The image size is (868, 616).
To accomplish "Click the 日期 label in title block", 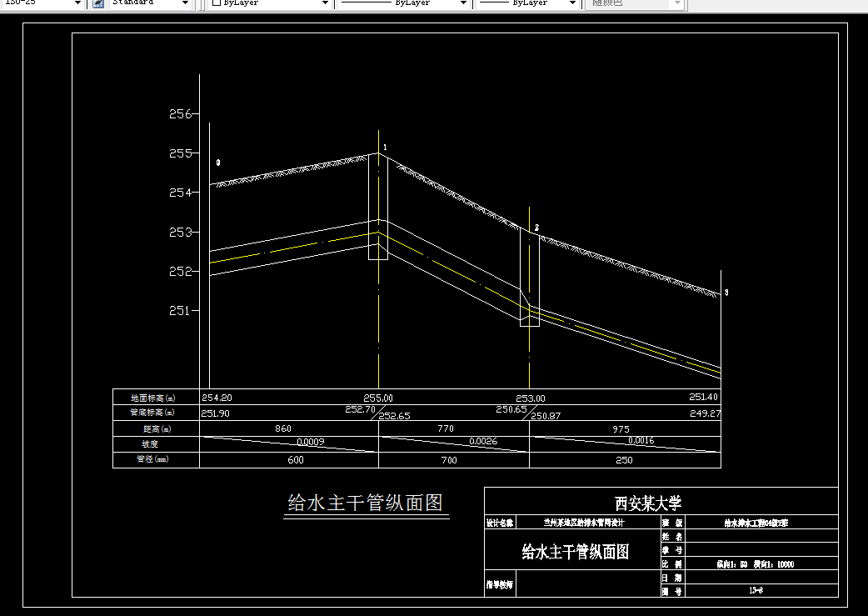I will 672,578.
